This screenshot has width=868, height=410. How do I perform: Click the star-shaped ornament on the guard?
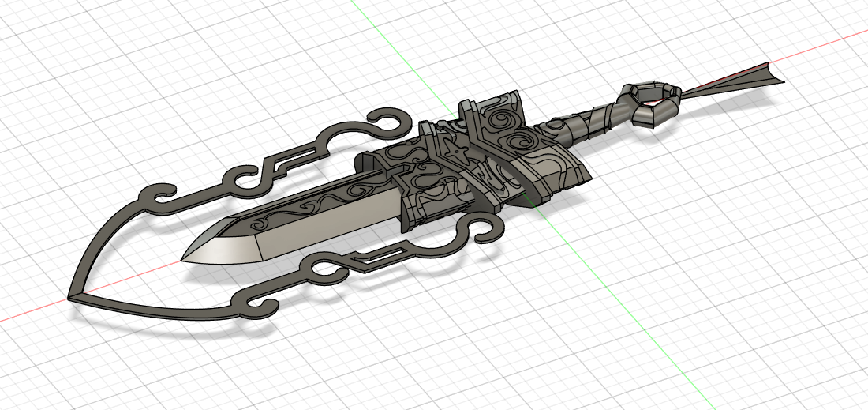tap(457, 152)
